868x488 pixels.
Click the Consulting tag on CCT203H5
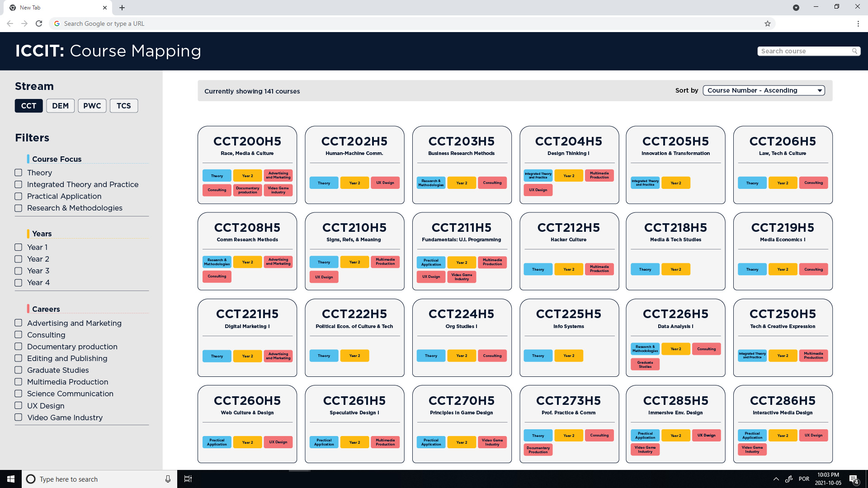492,183
